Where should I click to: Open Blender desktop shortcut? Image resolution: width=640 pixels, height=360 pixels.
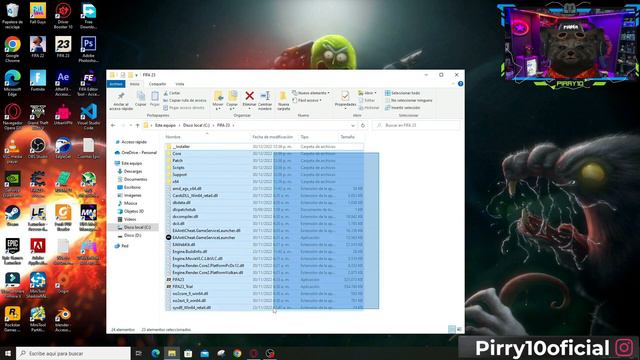tap(63, 320)
